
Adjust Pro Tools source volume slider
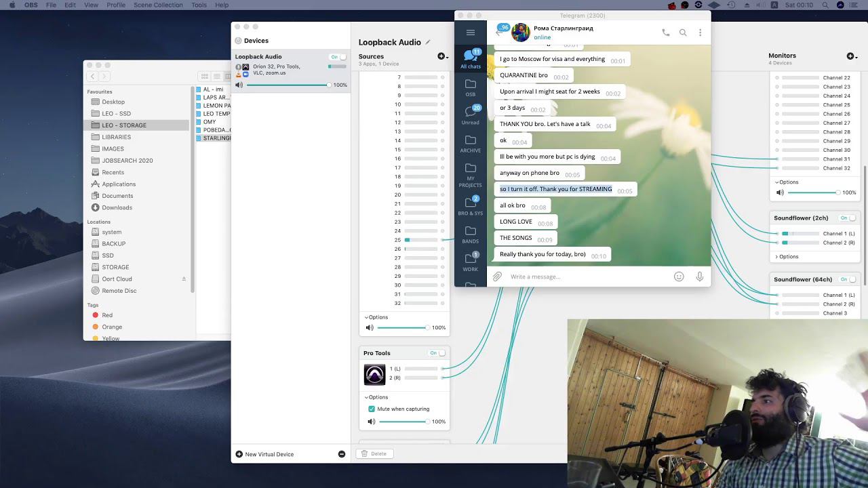(x=403, y=422)
